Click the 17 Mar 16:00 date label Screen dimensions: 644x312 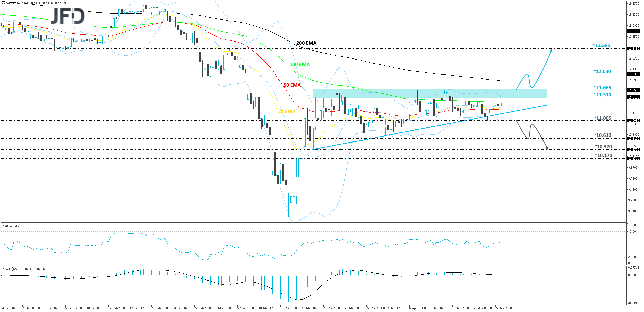point(311,308)
